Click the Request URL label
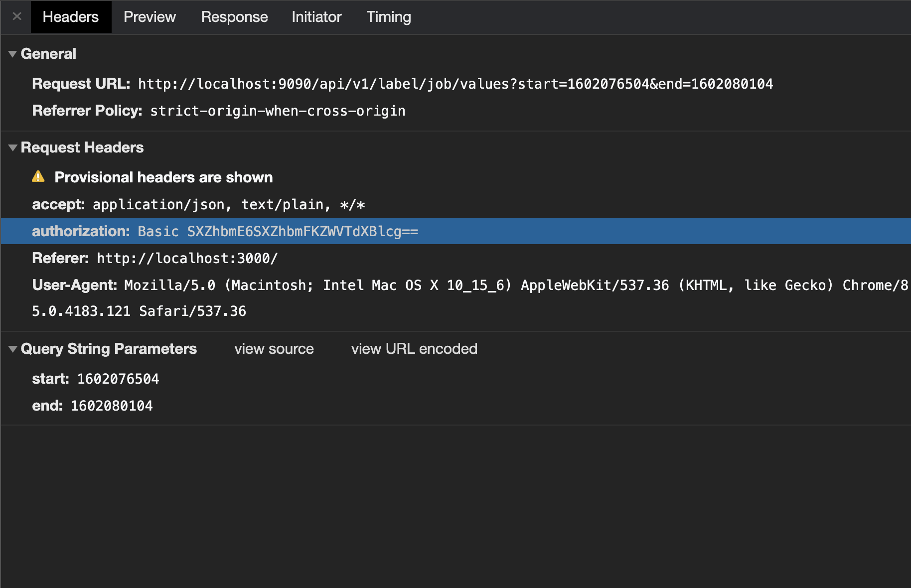This screenshot has width=911, height=588. 81,84
